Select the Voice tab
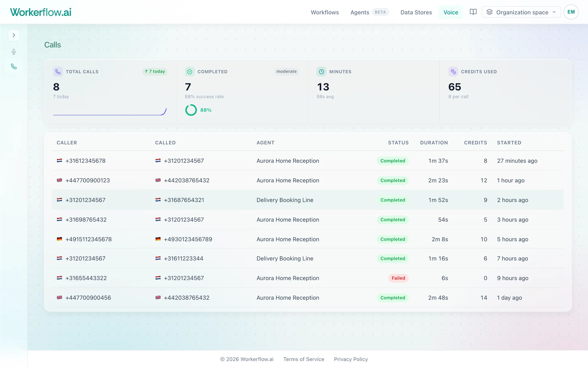 point(451,12)
